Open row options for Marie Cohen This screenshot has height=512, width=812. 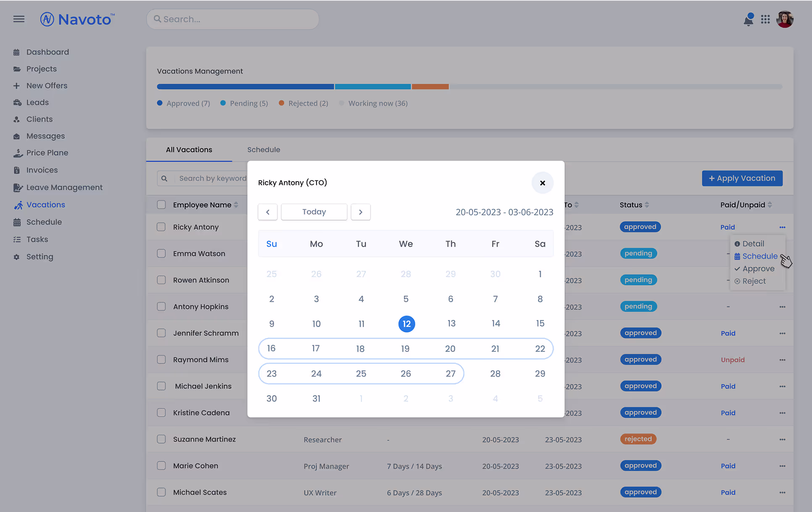[782, 466]
